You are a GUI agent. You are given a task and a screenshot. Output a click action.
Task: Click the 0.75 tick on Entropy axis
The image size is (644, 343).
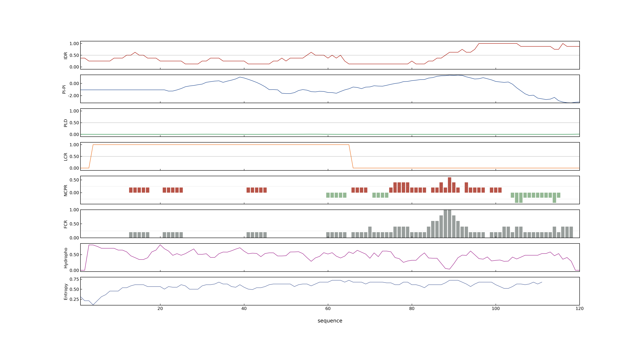tap(74, 279)
